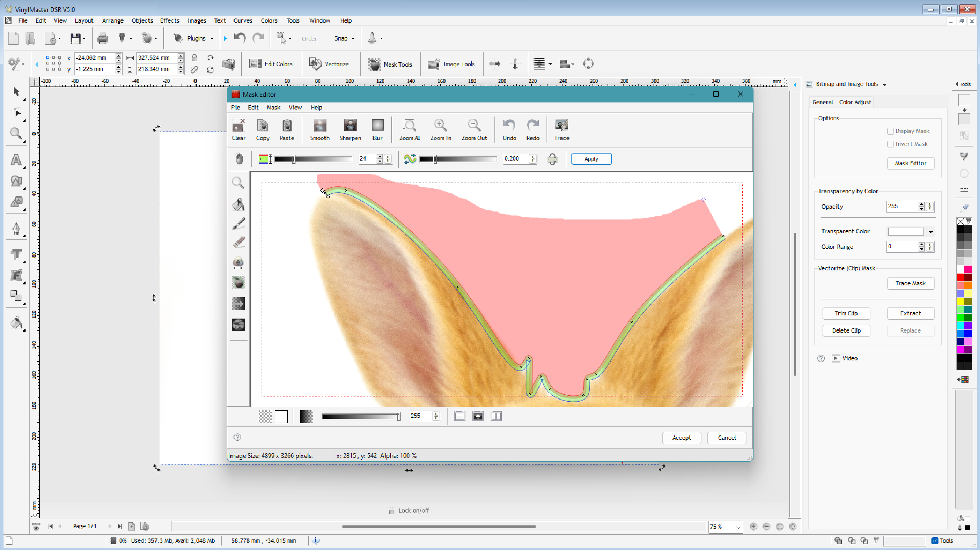Open the Effects menu in main menubar
The image size is (980, 550).
click(169, 20)
